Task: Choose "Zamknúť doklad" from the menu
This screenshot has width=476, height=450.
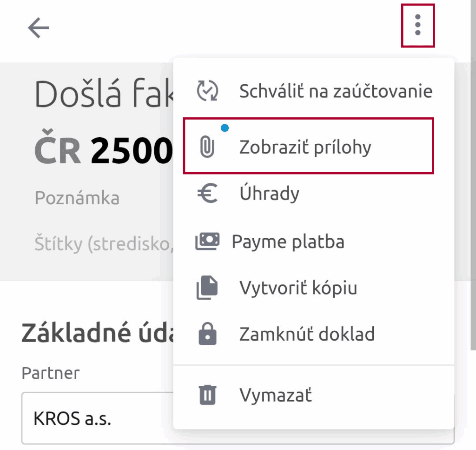Action: point(307,334)
